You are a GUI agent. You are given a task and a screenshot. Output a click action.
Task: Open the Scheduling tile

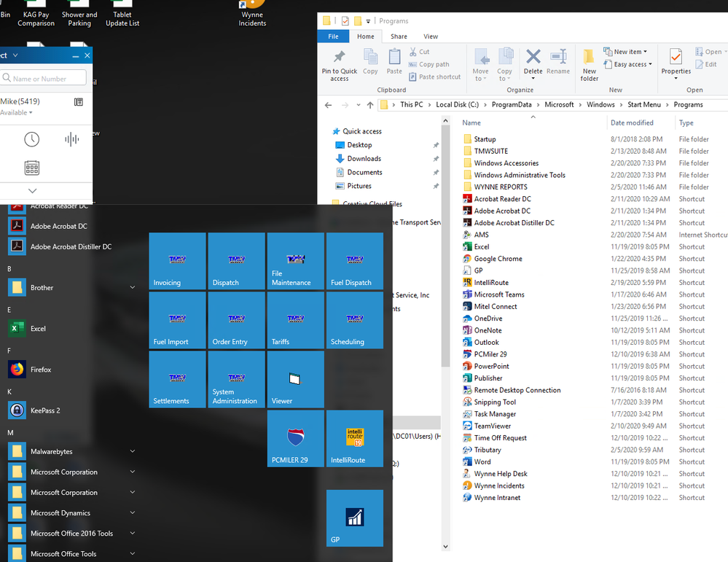pyautogui.click(x=355, y=320)
